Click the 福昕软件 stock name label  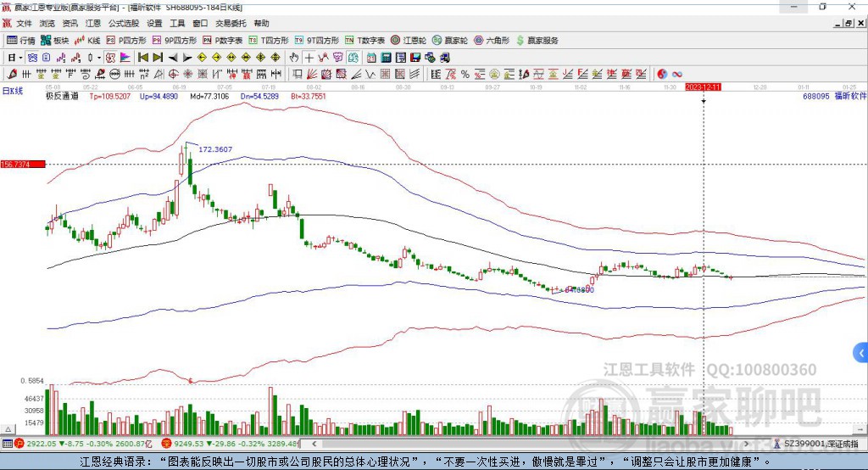pyautogui.click(x=850, y=96)
